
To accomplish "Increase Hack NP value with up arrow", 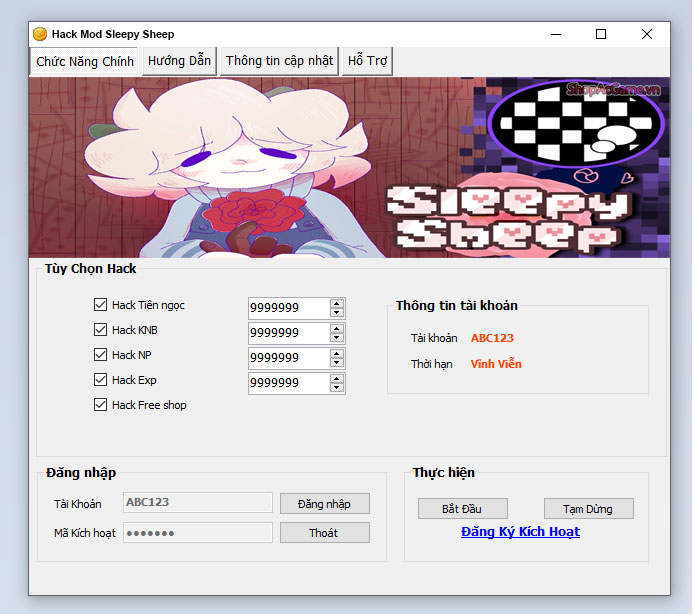I will pyautogui.click(x=337, y=354).
